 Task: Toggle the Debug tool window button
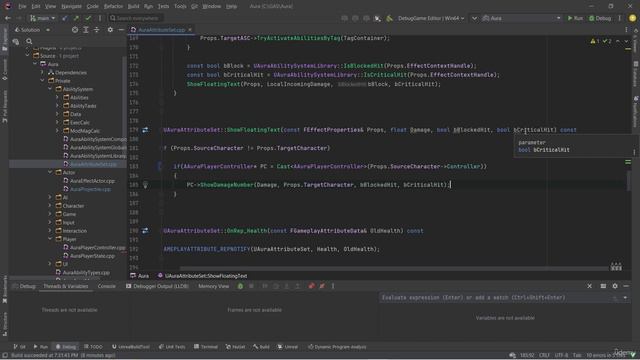(66, 347)
